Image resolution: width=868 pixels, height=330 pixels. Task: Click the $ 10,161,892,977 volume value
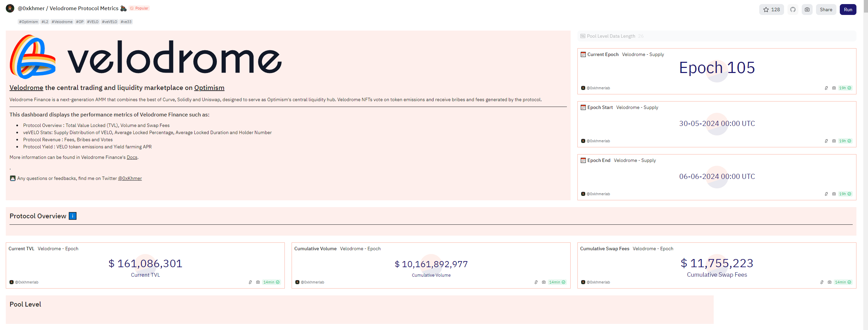coord(431,264)
